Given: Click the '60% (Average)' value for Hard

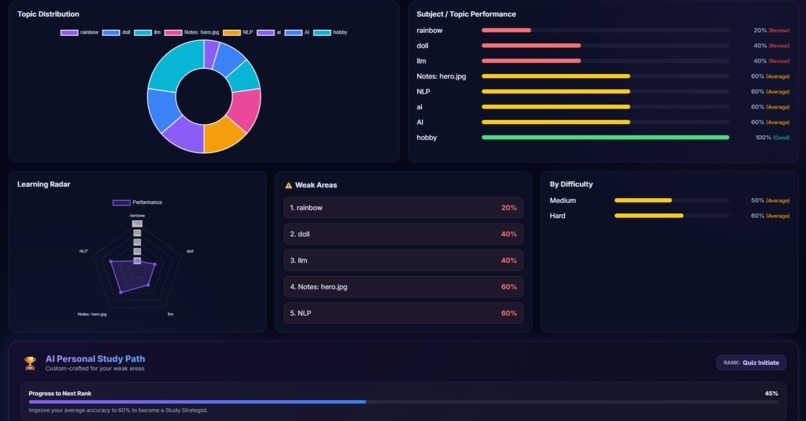Looking at the screenshot, I should click(770, 216).
